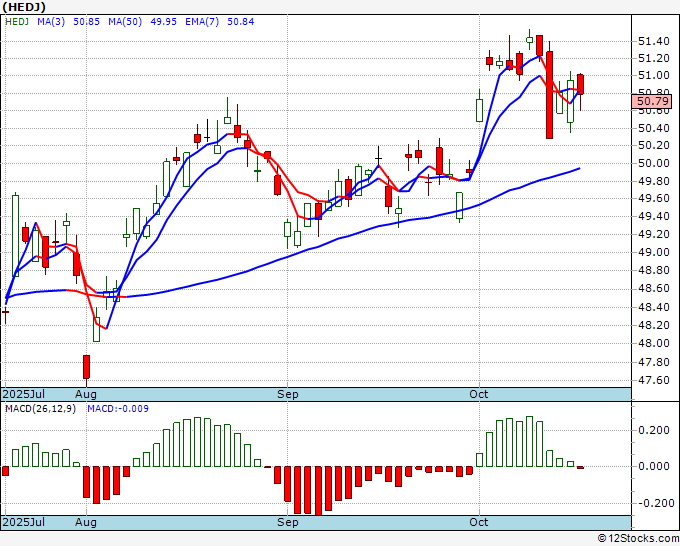This screenshot has width=680, height=546.
Task: Click the MACD(26,12,9) indicator label
Action: coord(40,409)
